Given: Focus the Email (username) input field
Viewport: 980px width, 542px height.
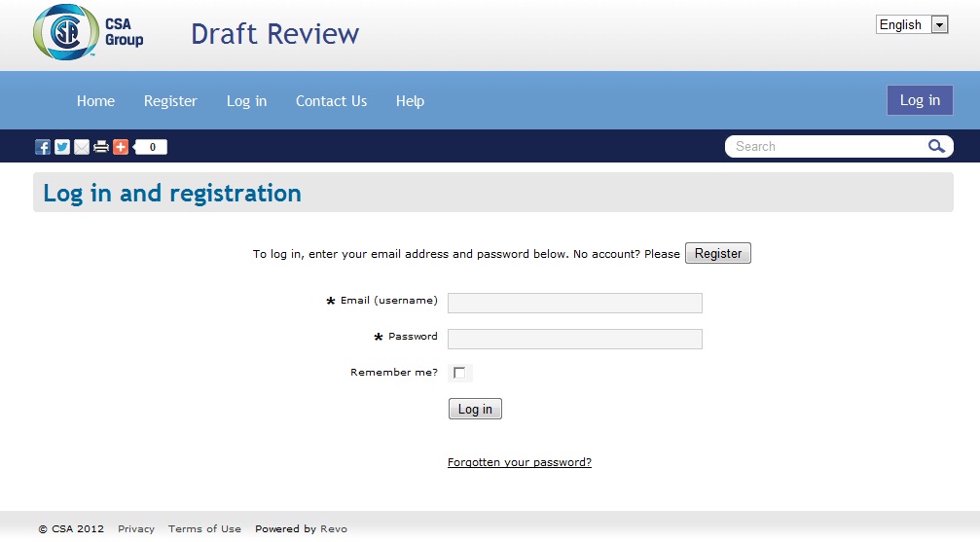Looking at the screenshot, I should 575,303.
